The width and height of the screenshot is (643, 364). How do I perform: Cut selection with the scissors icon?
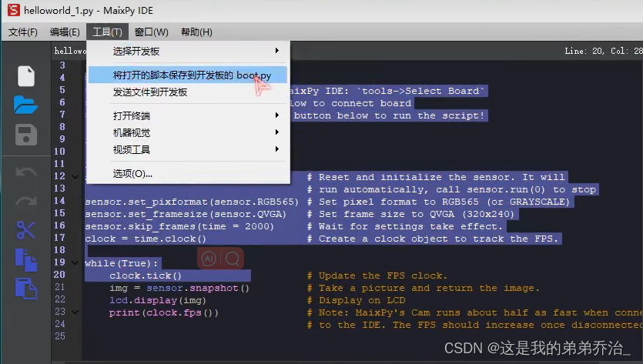pyautogui.click(x=26, y=230)
